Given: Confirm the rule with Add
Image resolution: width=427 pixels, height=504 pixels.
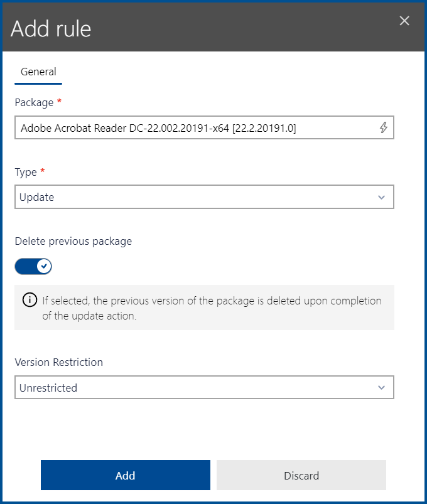Looking at the screenshot, I should (125, 475).
